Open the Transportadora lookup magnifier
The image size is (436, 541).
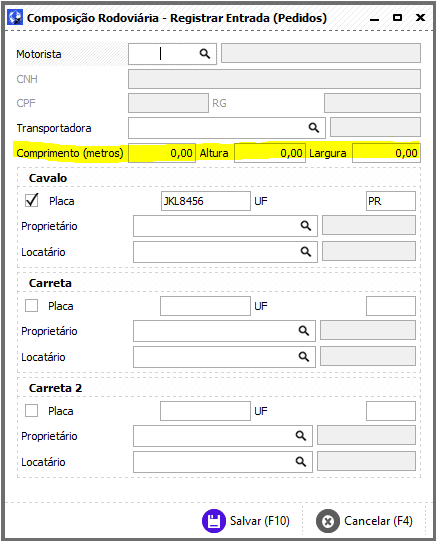[x=314, y=128]
